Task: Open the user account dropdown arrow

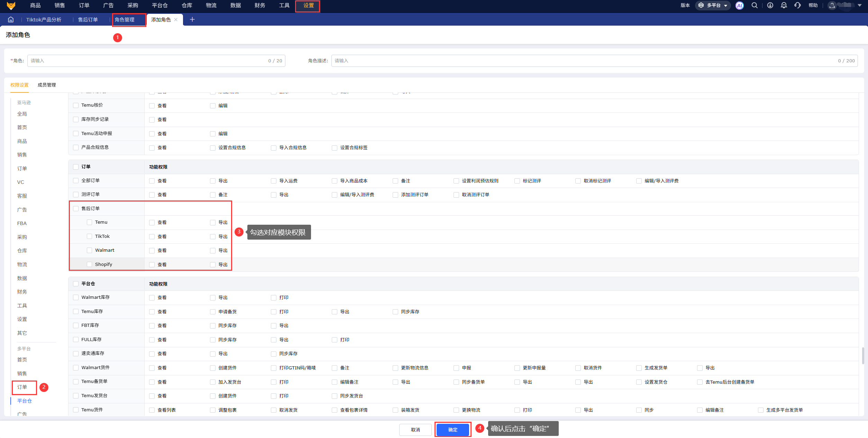Action: coord(860,6)
